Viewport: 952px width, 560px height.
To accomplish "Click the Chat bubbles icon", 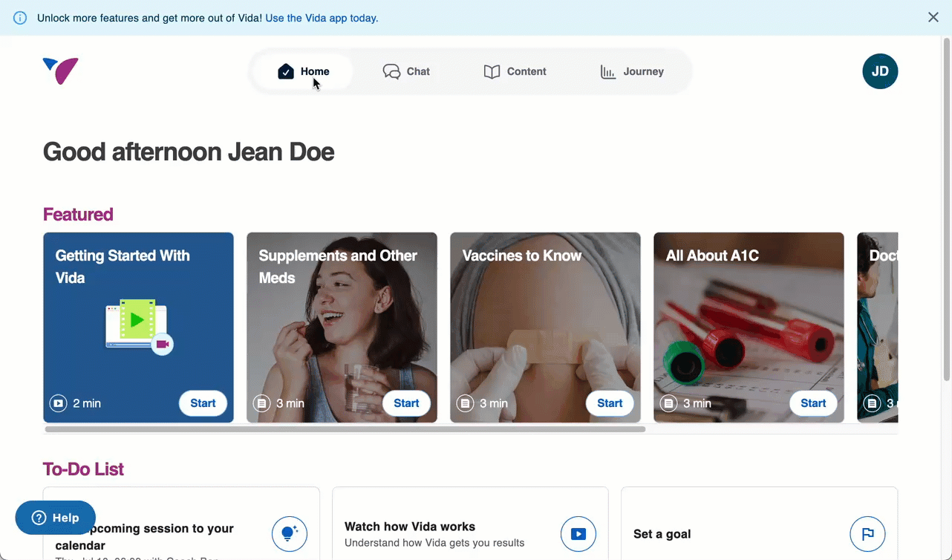I will tap(391, 71).
